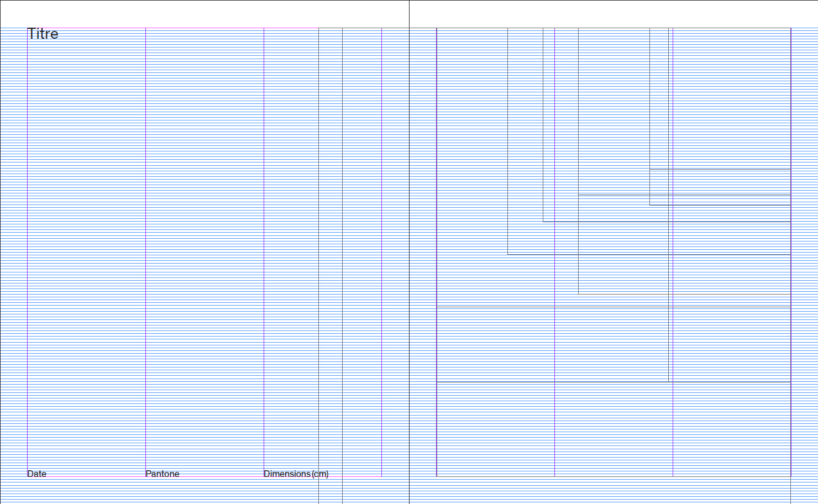Click inside the first column below "Titre"

[86, 249]
